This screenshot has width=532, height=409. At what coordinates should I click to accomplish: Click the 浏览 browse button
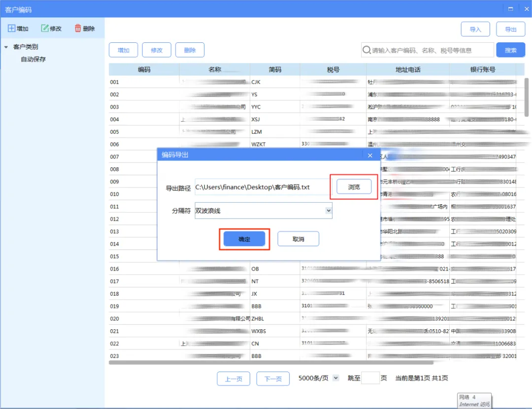click(x=354, y=187)
